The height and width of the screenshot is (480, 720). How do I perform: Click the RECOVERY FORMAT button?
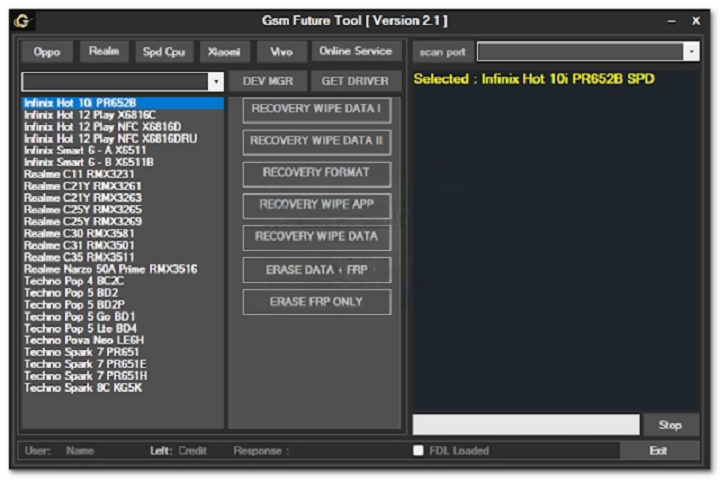tap(316, 173)
